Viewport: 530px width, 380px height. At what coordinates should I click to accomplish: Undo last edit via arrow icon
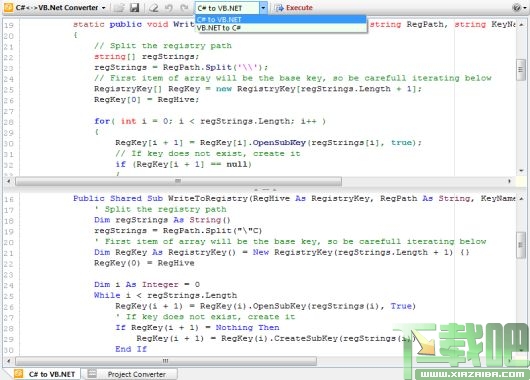tap(169, 7)
